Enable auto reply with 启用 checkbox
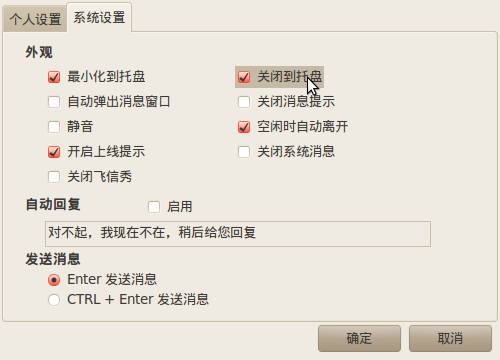 tap(154, 207)
